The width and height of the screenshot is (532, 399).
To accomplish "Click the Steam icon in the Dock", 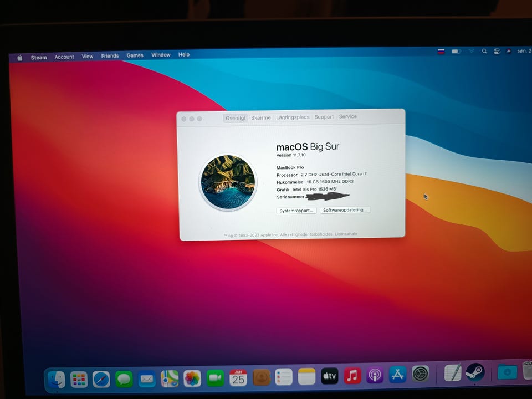I will [x=475, y=372].
